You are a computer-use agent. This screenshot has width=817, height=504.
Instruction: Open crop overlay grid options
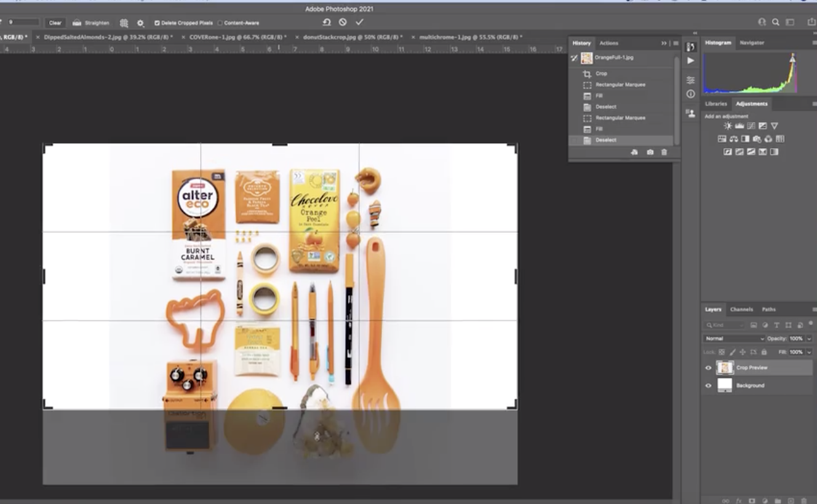coord(124,23)
